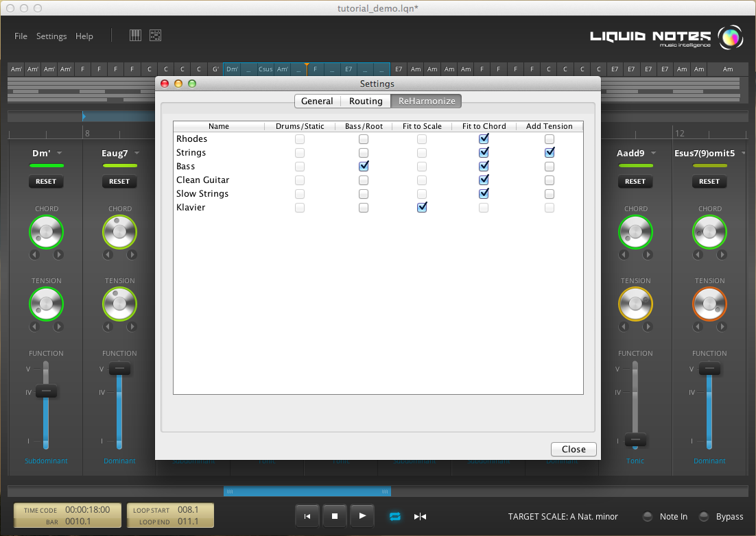Click the blue loop range scrollbar

(307, 491)
